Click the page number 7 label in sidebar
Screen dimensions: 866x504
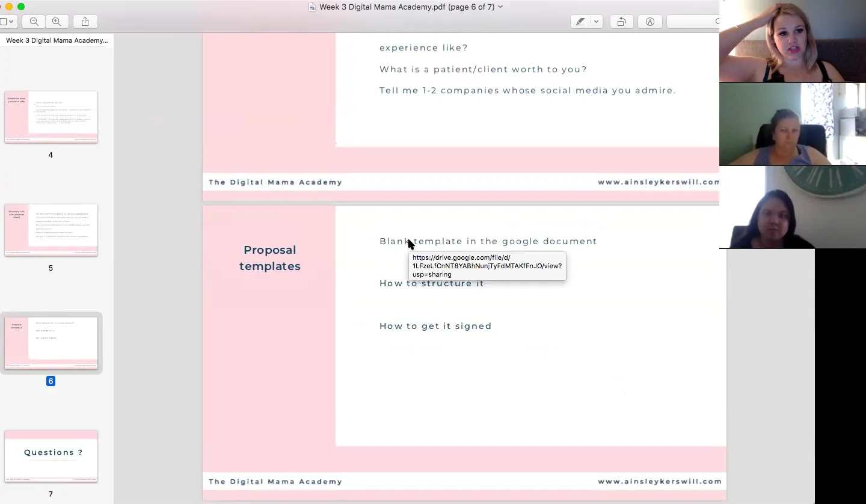pyautogui.click(x=51, y=494)
